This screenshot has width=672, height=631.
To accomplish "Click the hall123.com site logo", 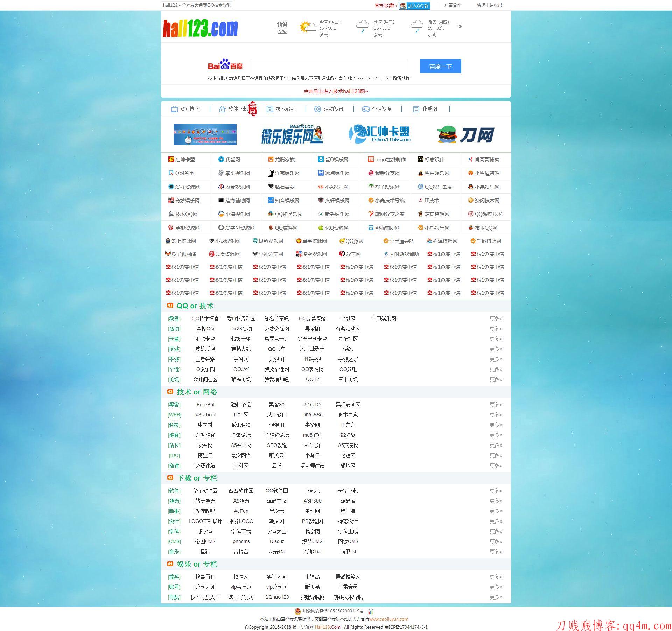I will (x=200, y=28).
